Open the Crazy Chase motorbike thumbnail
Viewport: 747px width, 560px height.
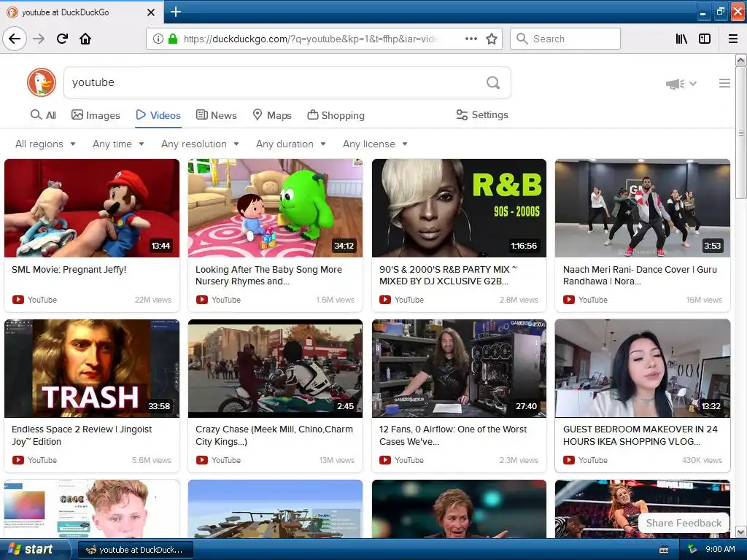(275, 368)
